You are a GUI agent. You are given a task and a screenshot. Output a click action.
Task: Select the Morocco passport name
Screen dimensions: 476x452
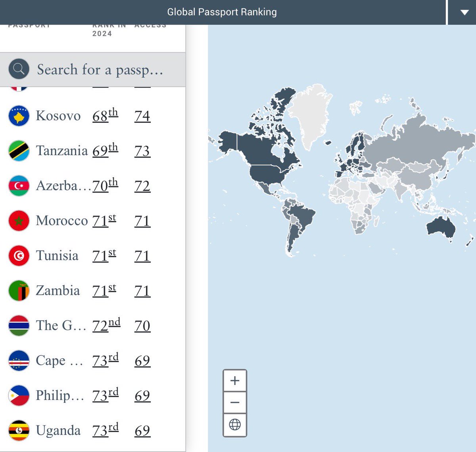[x=62, y=220]
